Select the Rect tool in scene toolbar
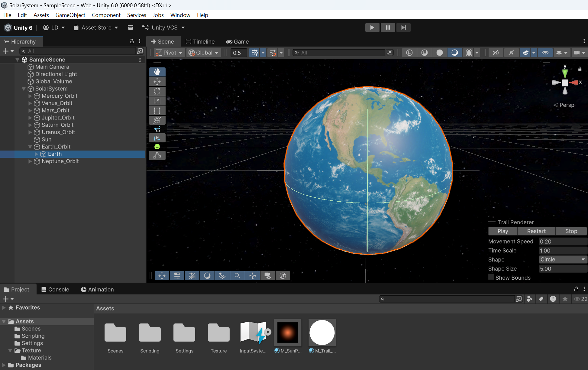 (x=157, y=111)
